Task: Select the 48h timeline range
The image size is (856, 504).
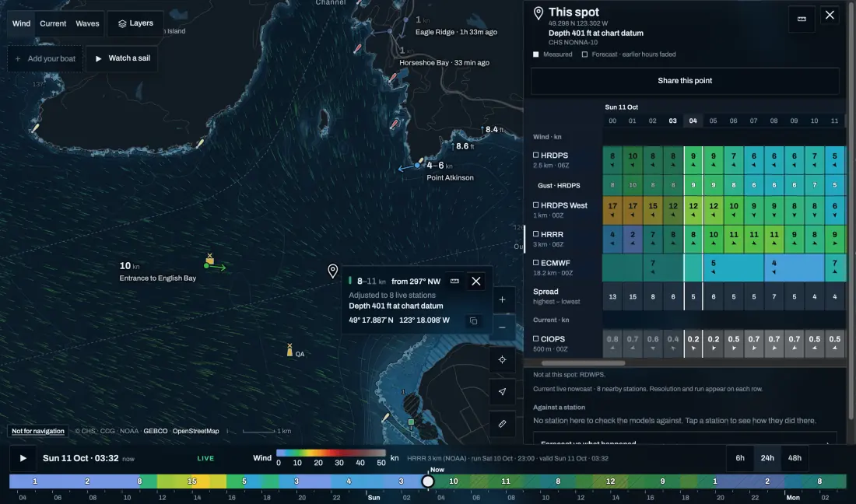Action: pyautogui.click(x=795, y=458)
